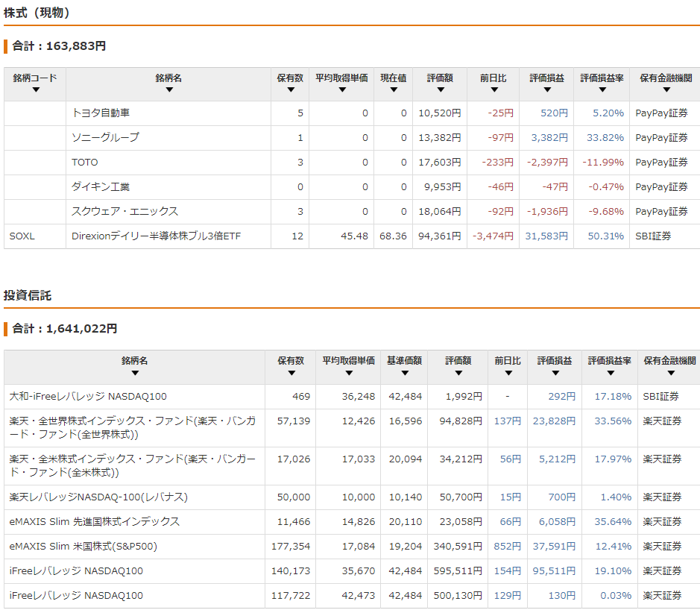Click the 595,511円 valuation cell
This screenshot has height=610, width=700.
(x=458, y=570)
